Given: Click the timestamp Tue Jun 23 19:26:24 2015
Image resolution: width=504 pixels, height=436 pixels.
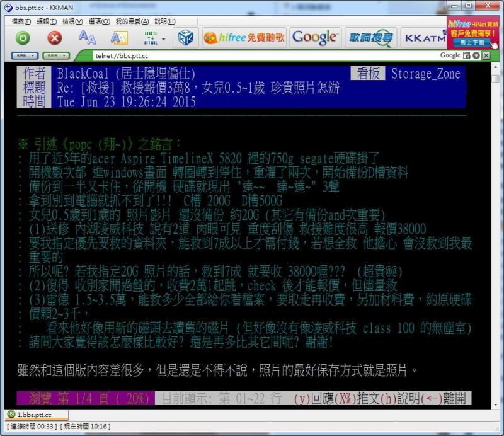Looking at the screenshot, I should pos(127,102).
